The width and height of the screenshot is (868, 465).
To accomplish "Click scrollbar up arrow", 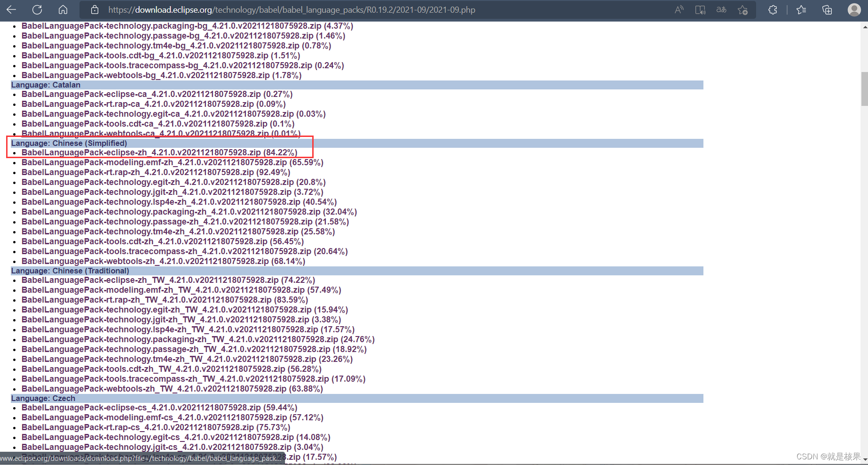I will (864, 27).
